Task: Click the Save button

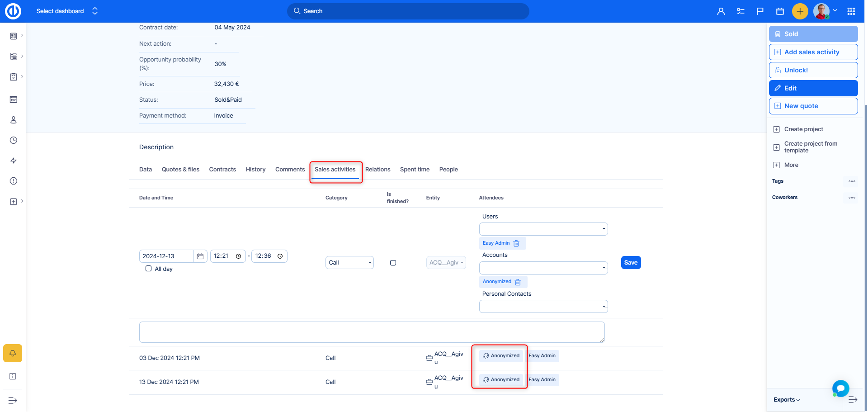Action: [631, 263]
